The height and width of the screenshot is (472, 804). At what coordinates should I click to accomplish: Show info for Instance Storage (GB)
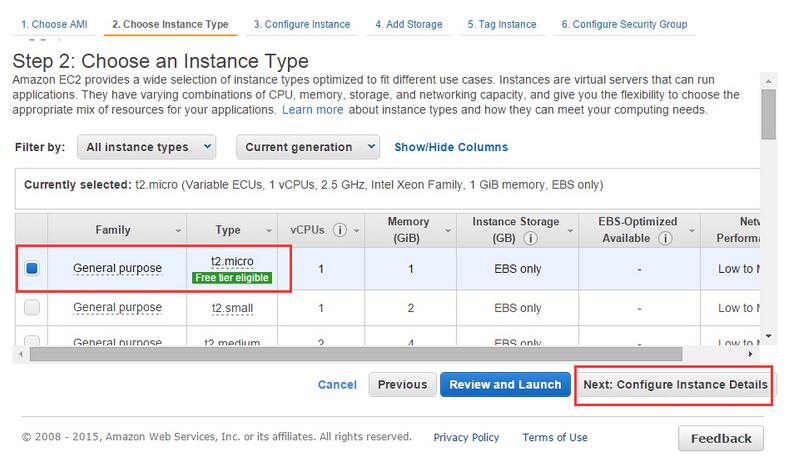pos(531,238)
